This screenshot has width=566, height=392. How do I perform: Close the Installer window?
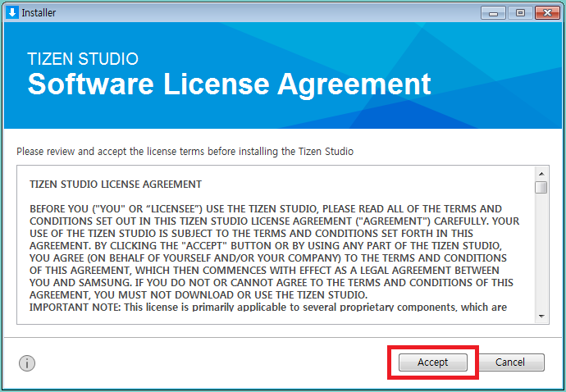coord(547,13)
